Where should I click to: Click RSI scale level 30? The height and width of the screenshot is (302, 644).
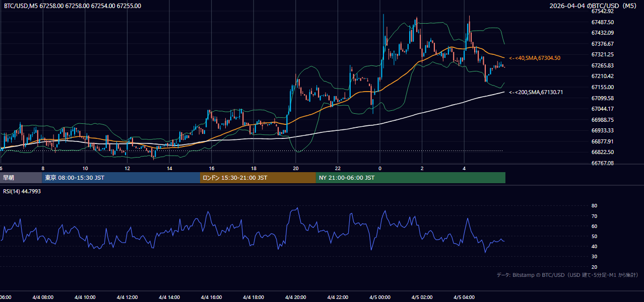[594, 257]
